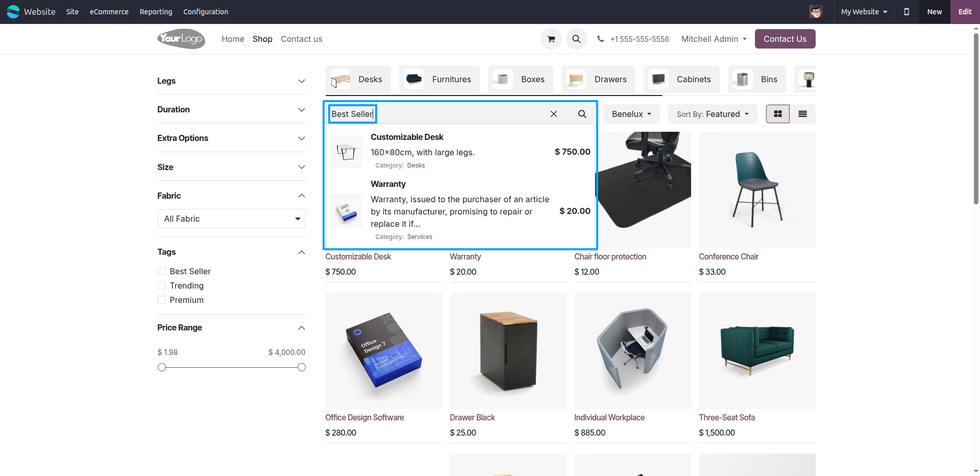Collapse the Price Range section
Image resolution: width=980 pixels, height=476 pixels.
(x=231, y=327)
